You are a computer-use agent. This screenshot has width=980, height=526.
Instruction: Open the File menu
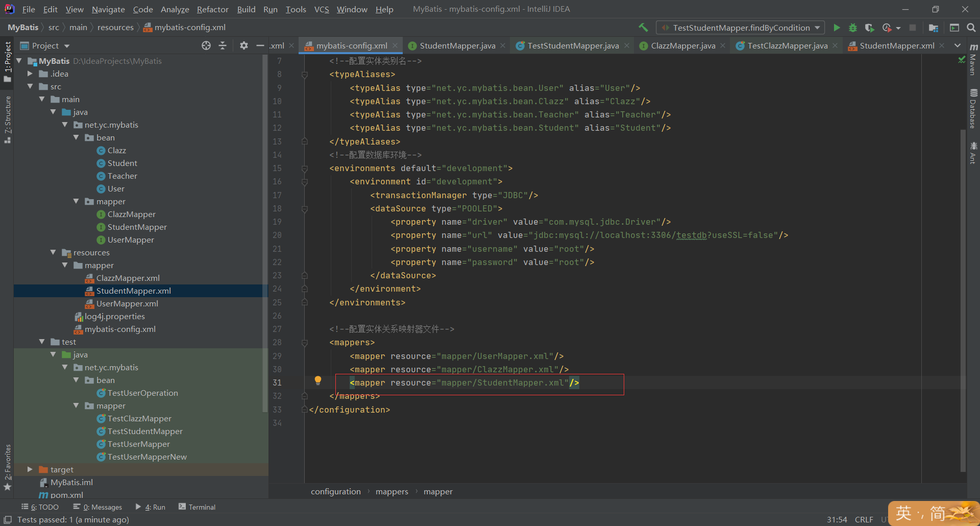29,9
